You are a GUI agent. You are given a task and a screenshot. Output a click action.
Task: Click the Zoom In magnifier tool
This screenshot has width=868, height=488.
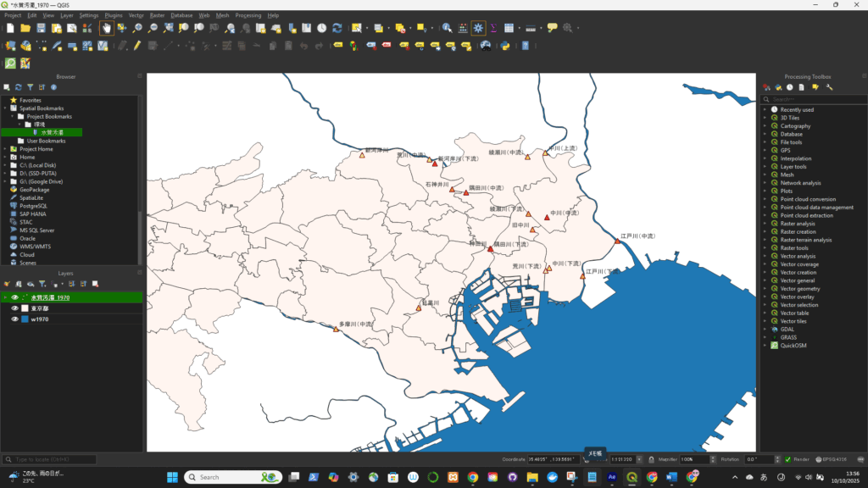pyautogui.click(x=137, y=28)
